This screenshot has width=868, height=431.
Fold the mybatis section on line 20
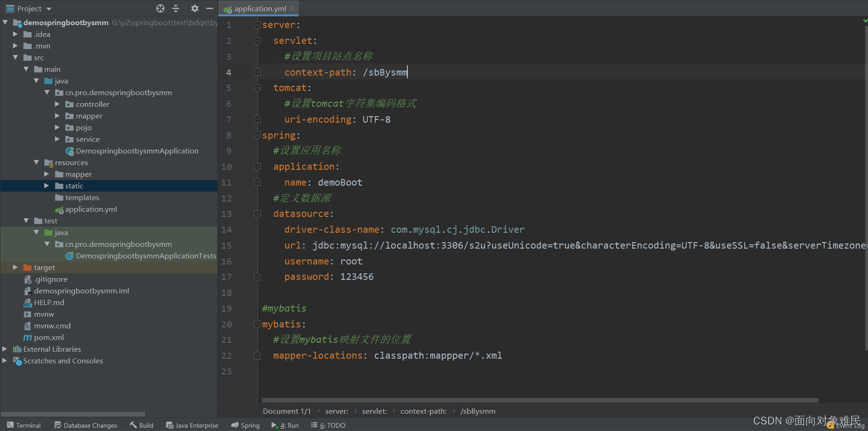pos(257,324)
